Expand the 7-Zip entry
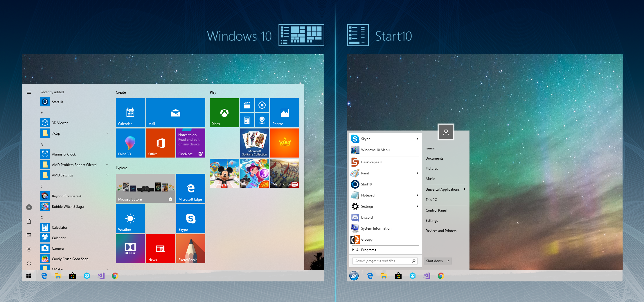Viewport: 644px width, 302px height. [107, 133]
